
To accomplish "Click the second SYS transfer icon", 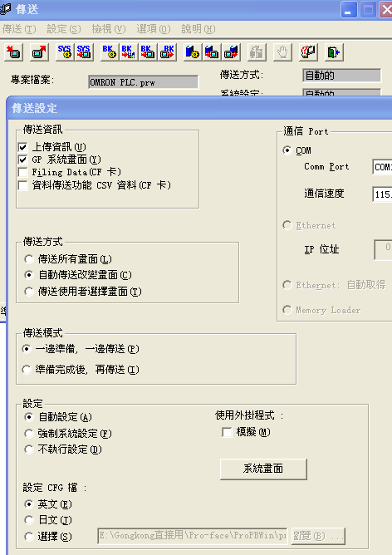I will coord(84,52).
